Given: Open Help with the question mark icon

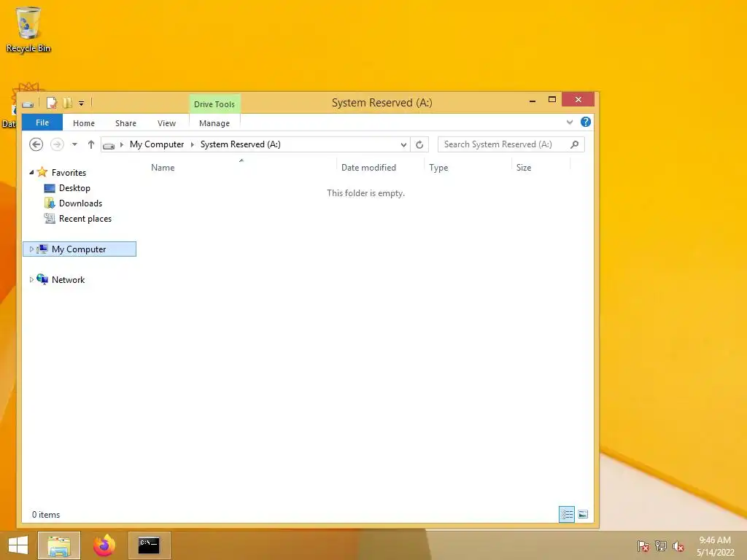Looking at the screenshot, I should [x=586, y=122].
